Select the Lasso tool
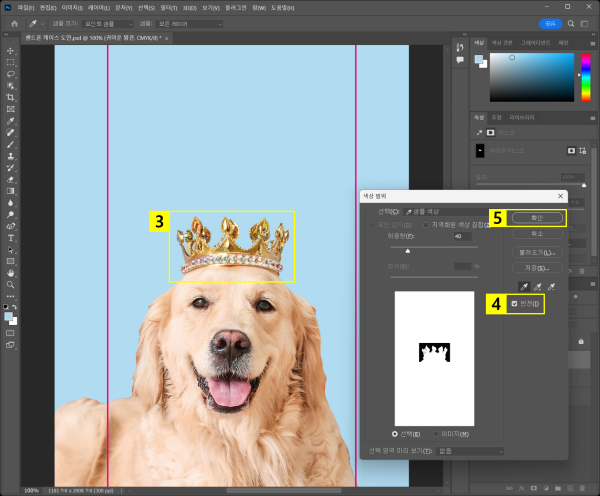 [11, 73]
